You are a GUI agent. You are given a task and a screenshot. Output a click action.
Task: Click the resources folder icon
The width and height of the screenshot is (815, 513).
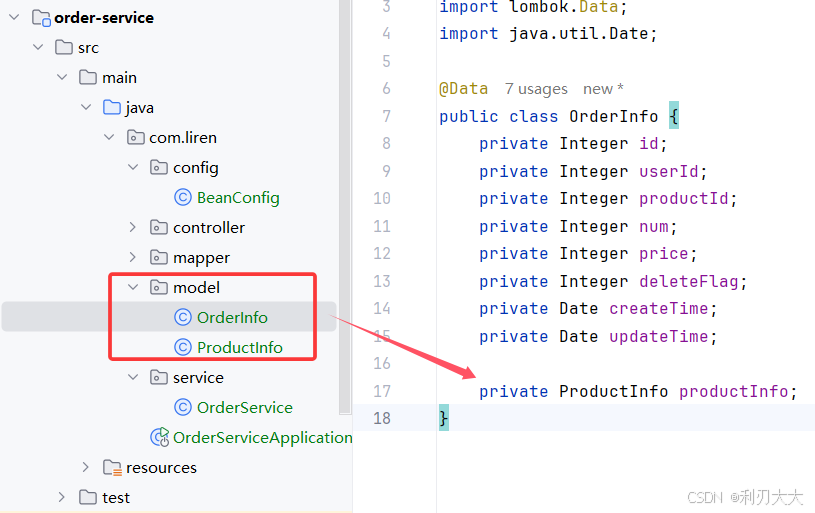coord(112,468)
